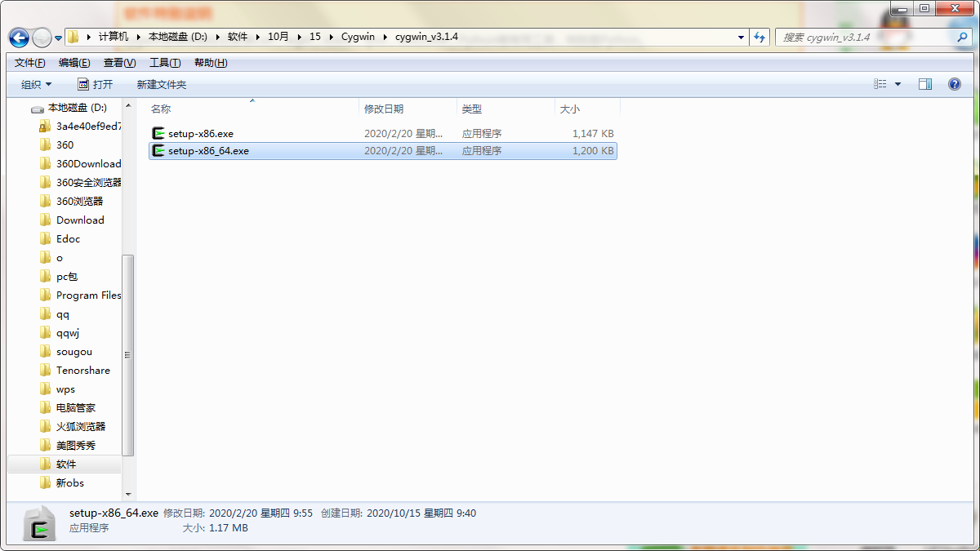Open the address bar history dropdown

(x=742, y=37)
